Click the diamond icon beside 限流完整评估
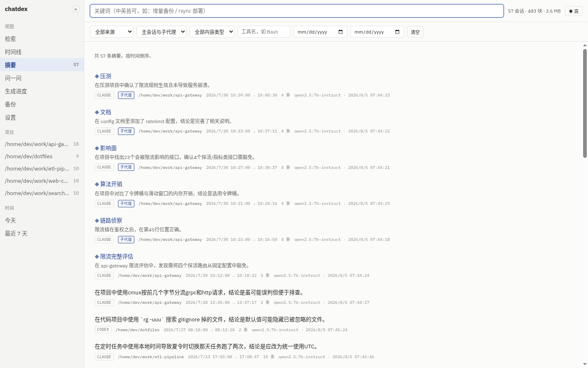The height and width of the screenshot is (368, 588). pos(97,257)
